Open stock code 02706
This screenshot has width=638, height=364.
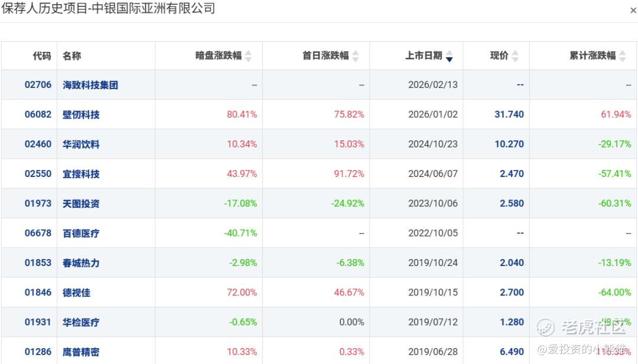pos(38,85)
